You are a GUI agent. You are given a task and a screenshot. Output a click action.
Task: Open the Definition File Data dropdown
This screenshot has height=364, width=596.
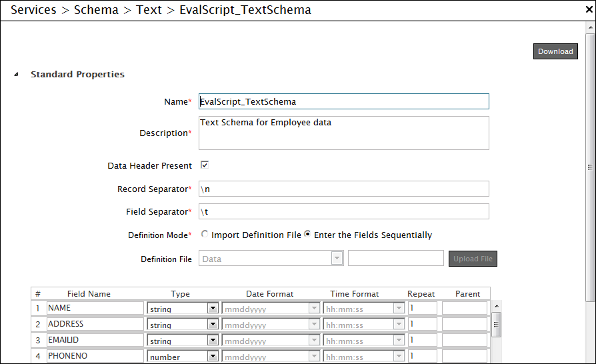[x=337, y=259]
